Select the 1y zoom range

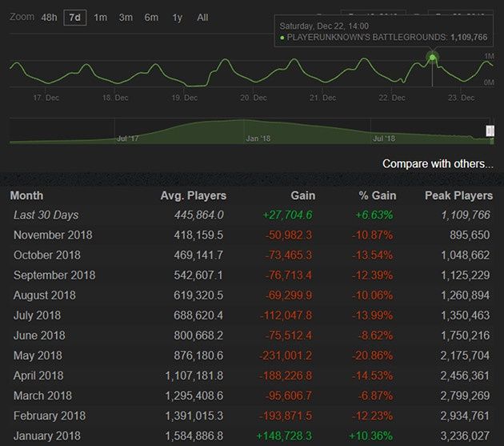click(x=177, y=18)
